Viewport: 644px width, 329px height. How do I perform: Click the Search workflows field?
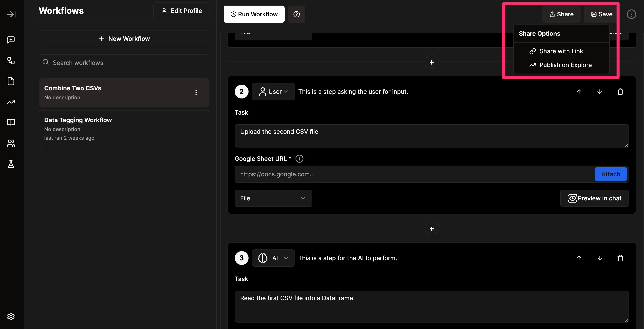(124, 63)
